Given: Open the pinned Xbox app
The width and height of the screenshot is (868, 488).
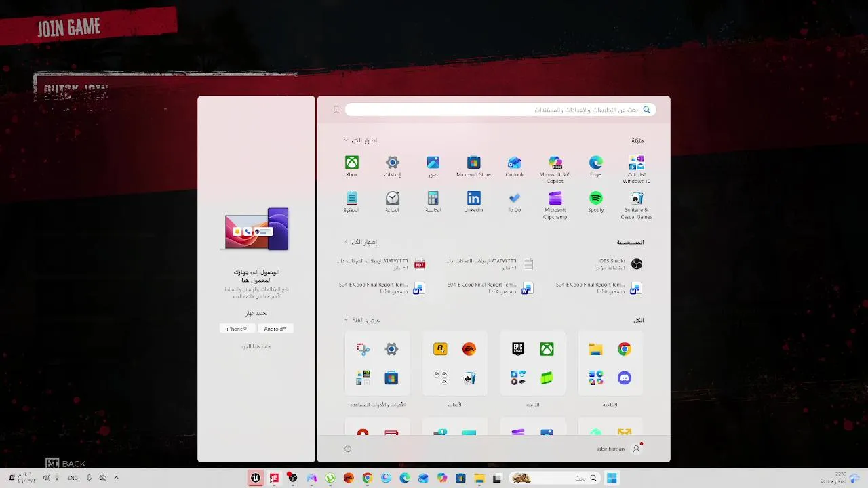Looking at the screenshot, I should [352, 166].
